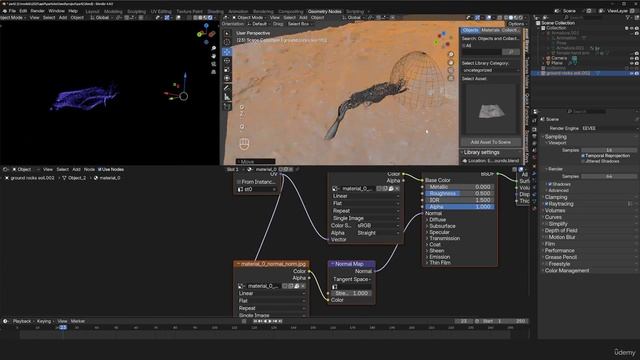This screenshot has width=640, height=360.
Task: Click zoom icon in left viewport
Action: tap(213, 49)
